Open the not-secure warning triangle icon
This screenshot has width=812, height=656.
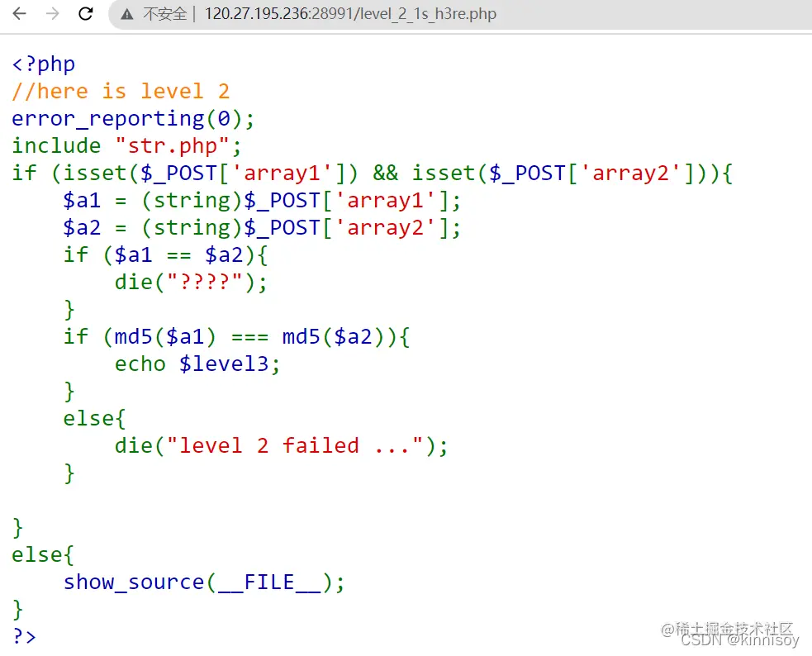click(x=127, y=14)
